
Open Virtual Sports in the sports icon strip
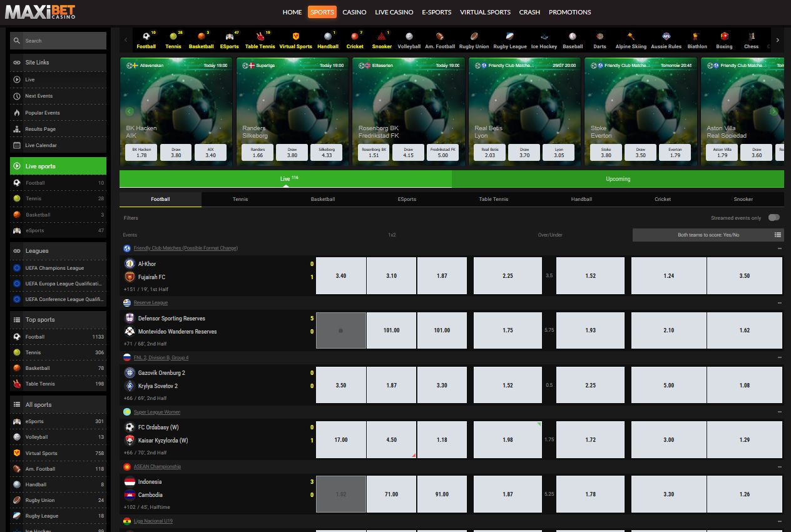(x=295, y=41)
